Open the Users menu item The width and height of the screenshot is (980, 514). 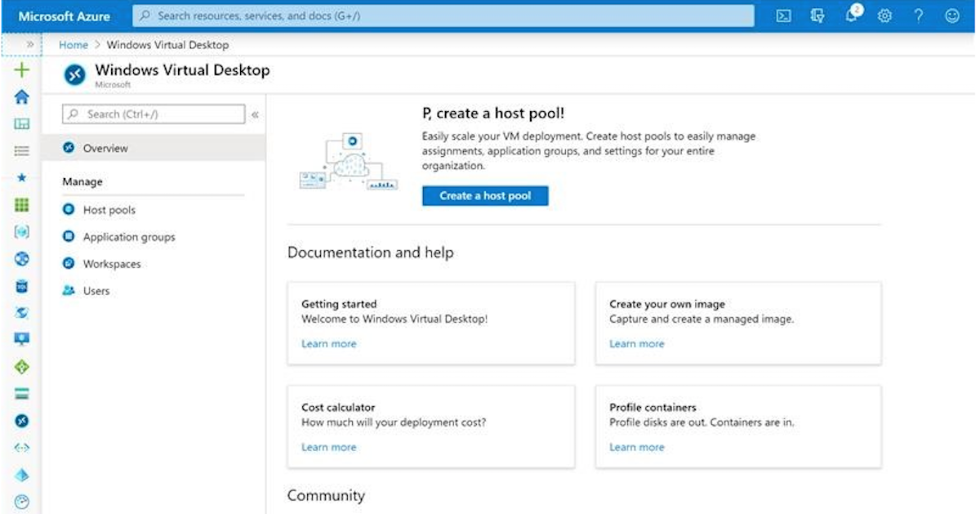(x=96, y=291)
